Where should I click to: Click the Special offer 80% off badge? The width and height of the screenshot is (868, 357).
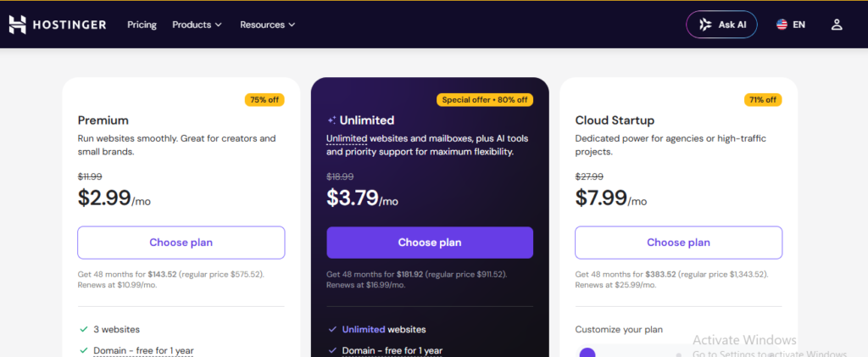click(485, 99)
